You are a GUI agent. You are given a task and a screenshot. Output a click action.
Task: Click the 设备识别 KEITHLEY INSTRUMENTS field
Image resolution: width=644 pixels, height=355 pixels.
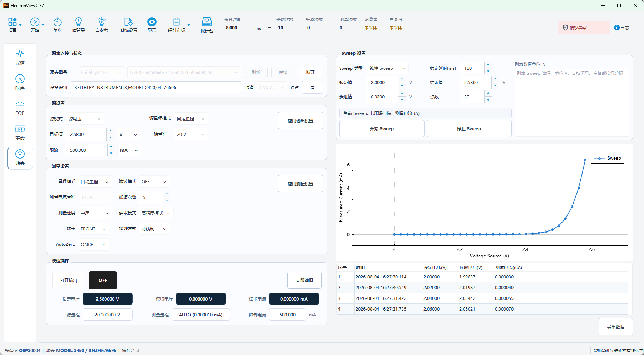156,87
